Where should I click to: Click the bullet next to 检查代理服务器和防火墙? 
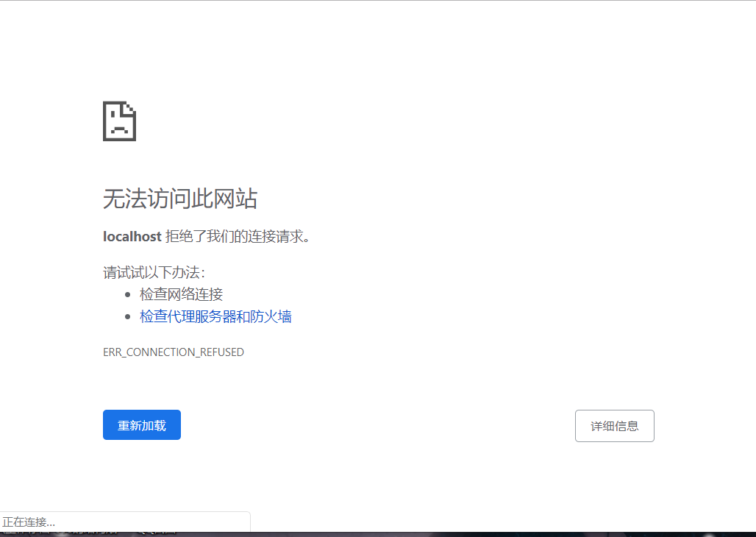click(x=127, y=316)
